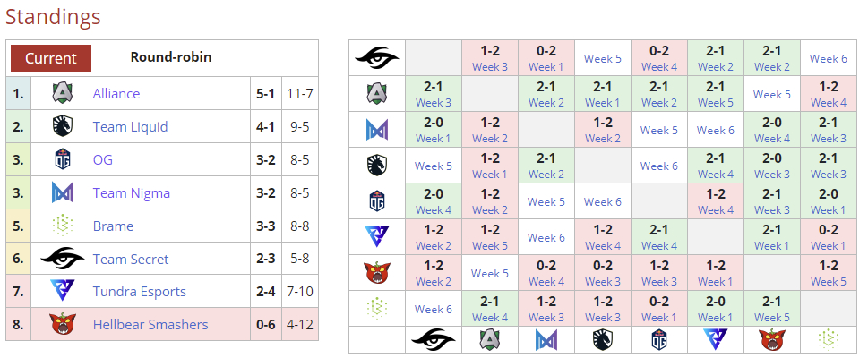Open the Tundra Esports team link

pos(140,291)
